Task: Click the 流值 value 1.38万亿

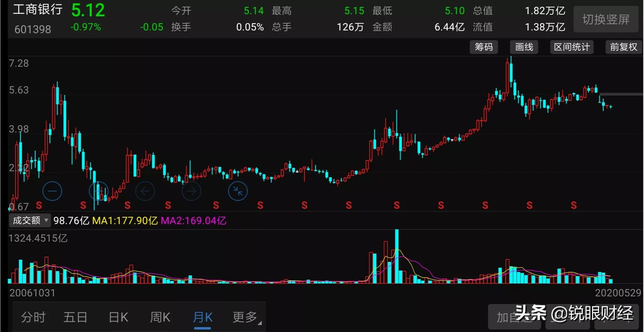Action: click(545, 27)
